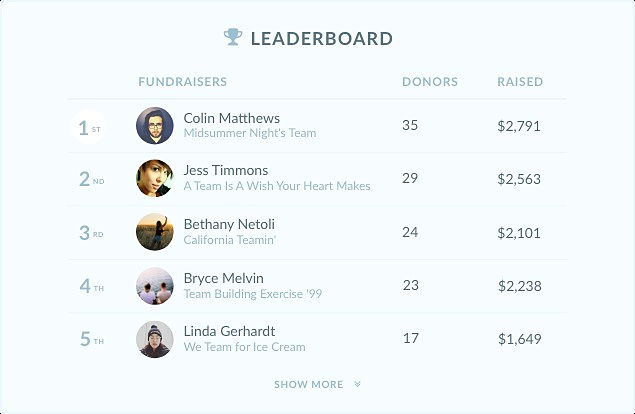Open Colin Matthews' profile avatar
This screenshot has width=635, height=414.
pos(155,126)
